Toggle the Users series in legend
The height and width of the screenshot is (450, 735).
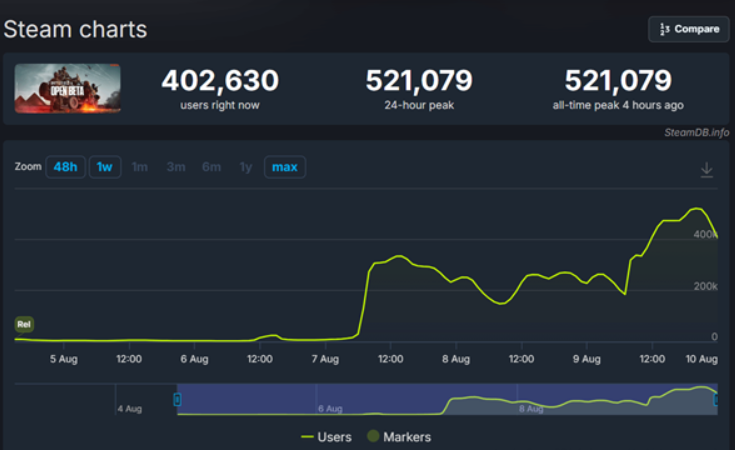[328, 436]
